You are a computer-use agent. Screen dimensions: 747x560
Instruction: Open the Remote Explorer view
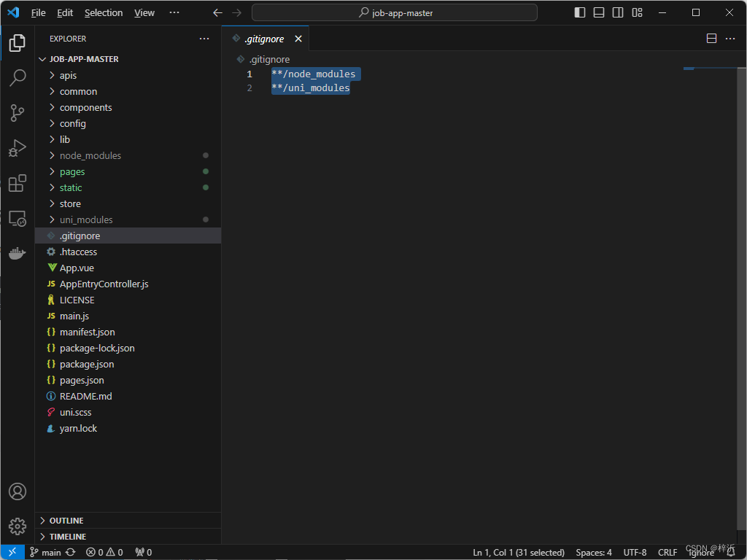[18, 218]
